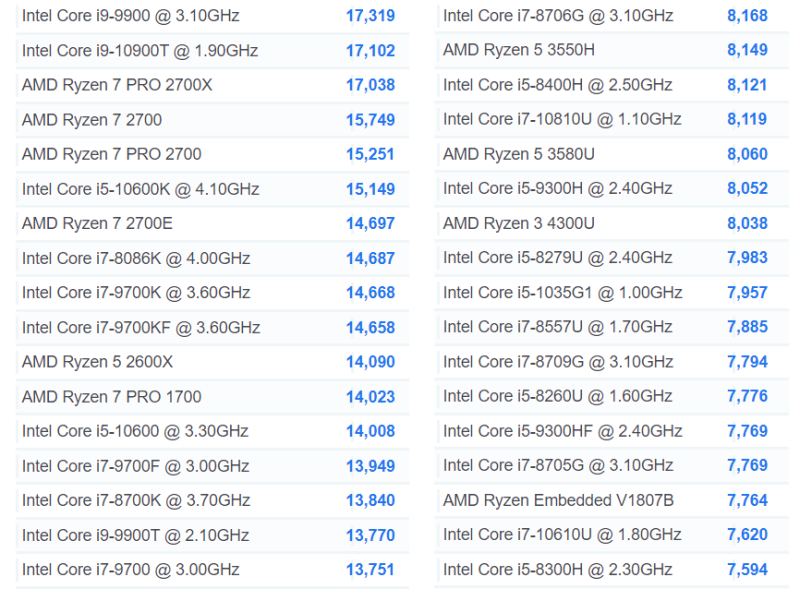Click Intel Core i5-8279U @ 2.40GHz
The height and width of the screenshot is (589, 800).
(558, 258)
